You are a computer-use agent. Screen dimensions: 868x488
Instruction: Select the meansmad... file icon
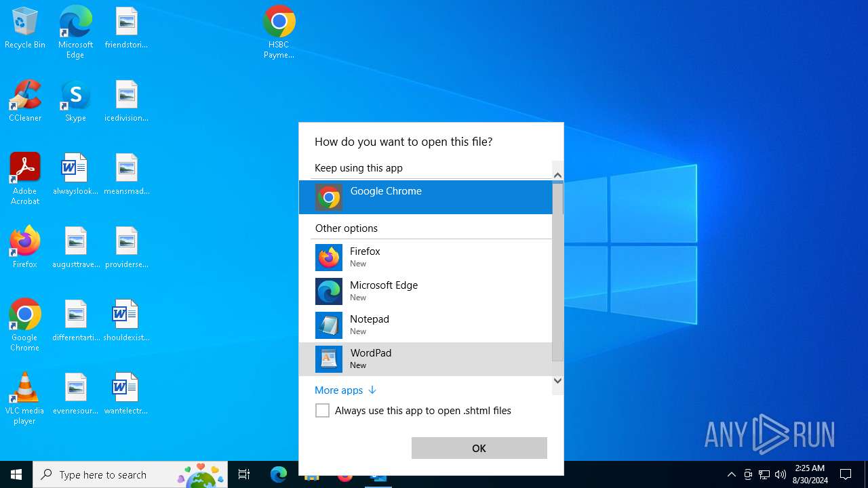(x=126, y=175)
